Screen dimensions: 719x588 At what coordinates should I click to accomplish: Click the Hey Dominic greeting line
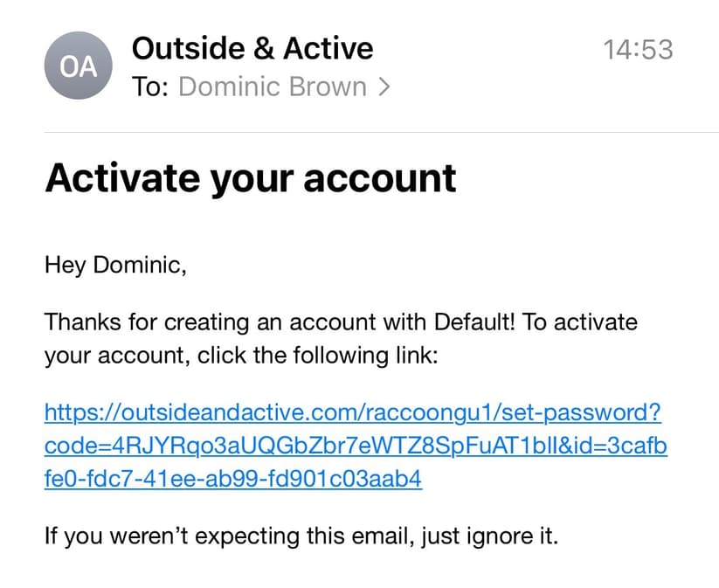115,265
